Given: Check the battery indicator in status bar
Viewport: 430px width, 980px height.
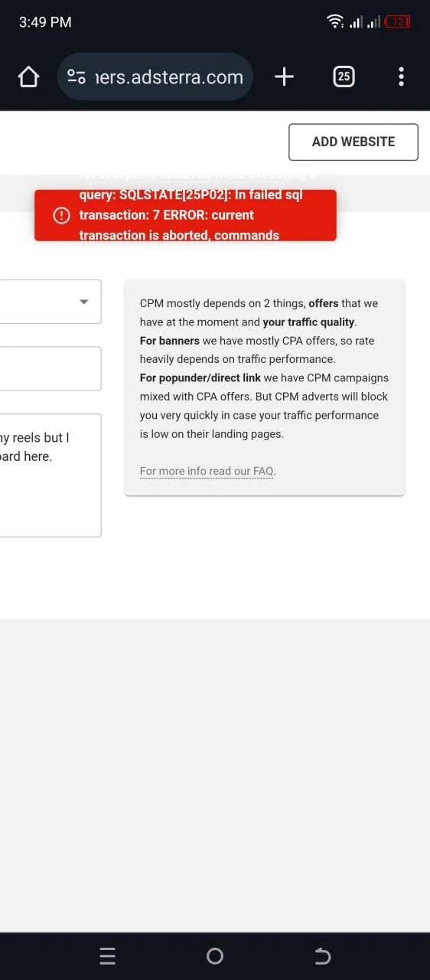Looking at the screenshot, I should pos(398,22).
